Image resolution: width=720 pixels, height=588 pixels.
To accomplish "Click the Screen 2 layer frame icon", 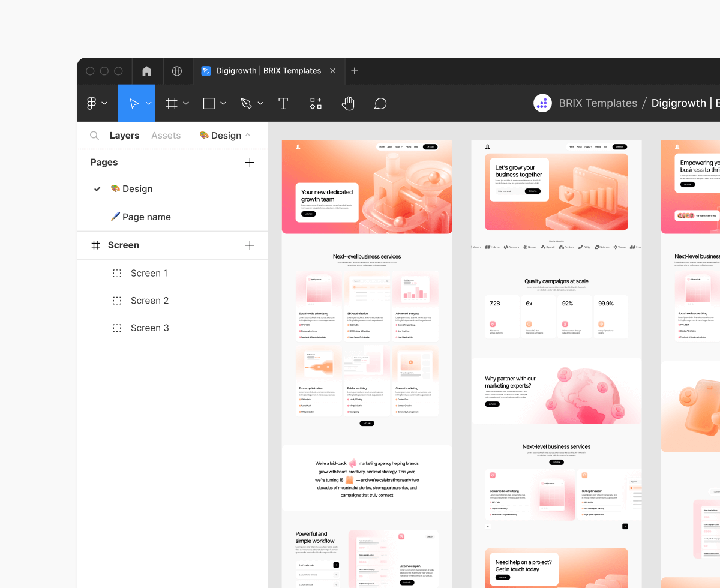I will click(117, 301).
